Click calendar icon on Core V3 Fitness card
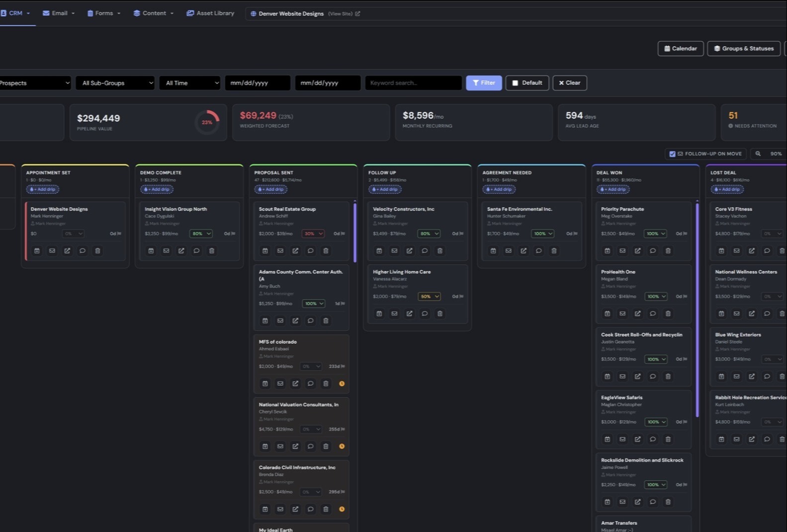787x532 pixels. (721, 251)
